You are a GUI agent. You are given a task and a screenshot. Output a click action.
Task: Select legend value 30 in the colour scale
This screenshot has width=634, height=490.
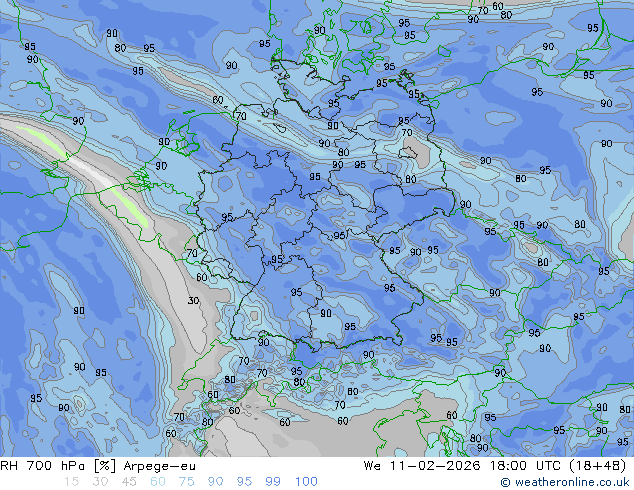(100, 482)
